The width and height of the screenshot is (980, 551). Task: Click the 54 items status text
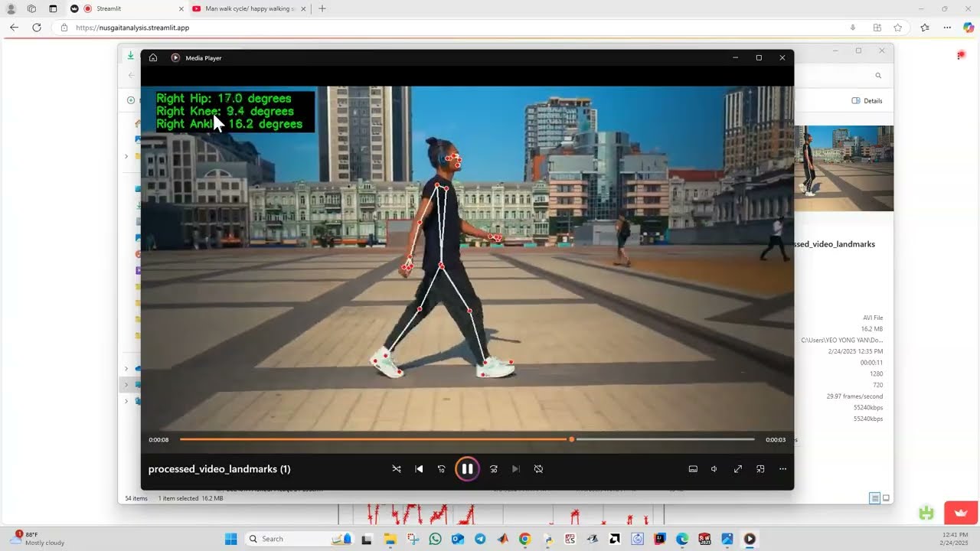136,498
